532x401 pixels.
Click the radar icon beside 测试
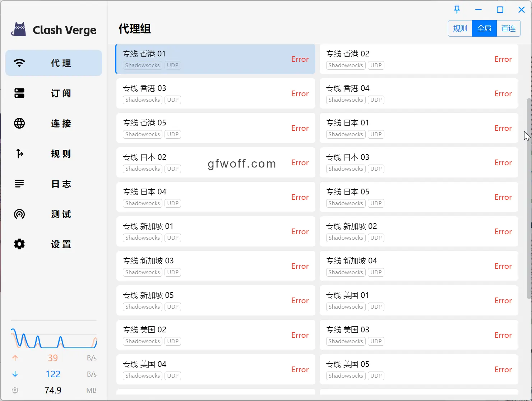19,214
